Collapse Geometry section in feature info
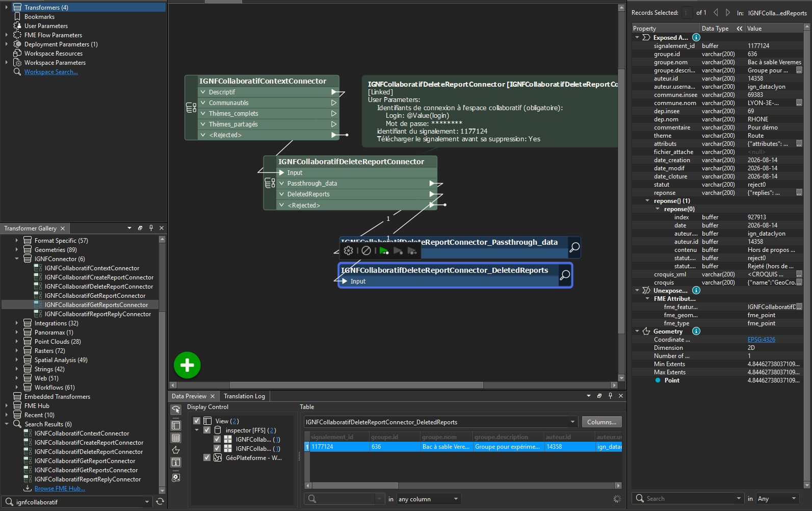The height and width of the screenshot is (511, 812). click(x=637, y=331)
